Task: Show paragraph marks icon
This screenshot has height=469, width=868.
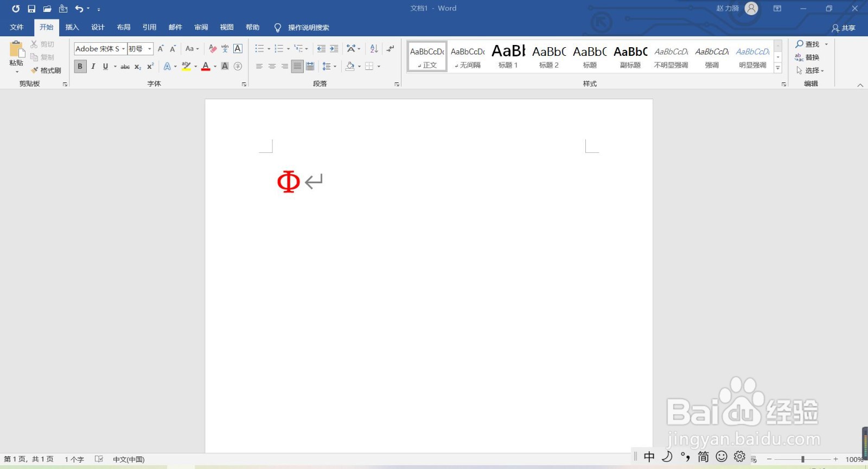Action: [x=390, y=49]
